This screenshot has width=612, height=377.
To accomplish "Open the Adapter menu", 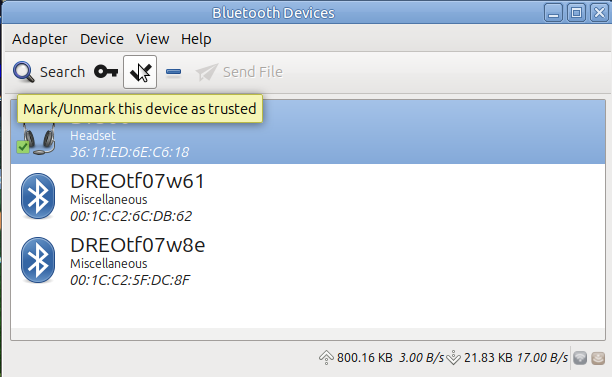I will pos(39,39).
